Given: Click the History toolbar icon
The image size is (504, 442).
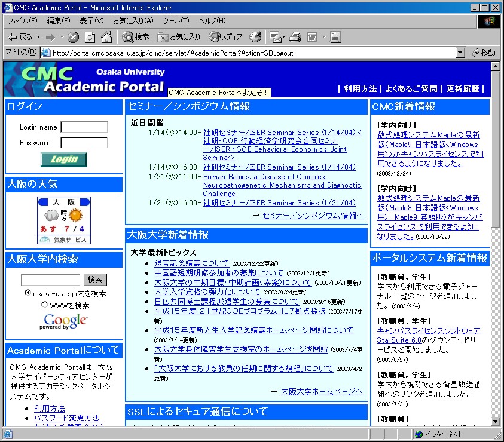Looking at the screenshot, I should tap(255, 37).
